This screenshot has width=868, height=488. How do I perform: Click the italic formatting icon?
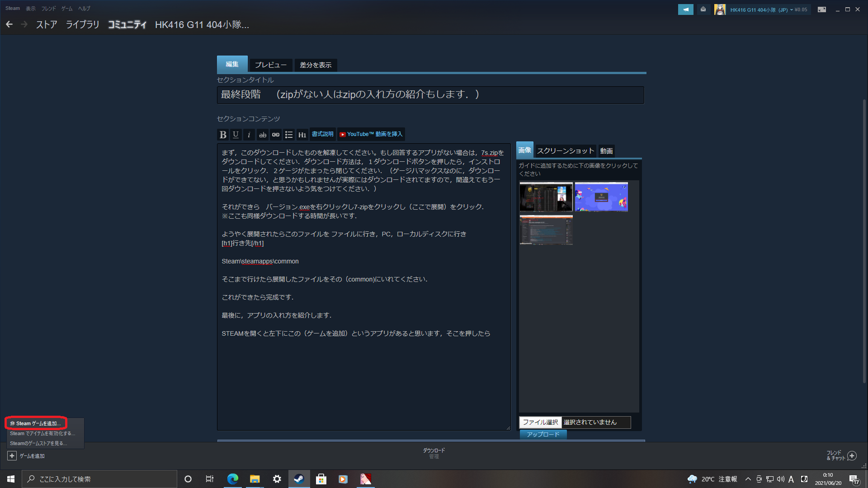coord(249,135)
